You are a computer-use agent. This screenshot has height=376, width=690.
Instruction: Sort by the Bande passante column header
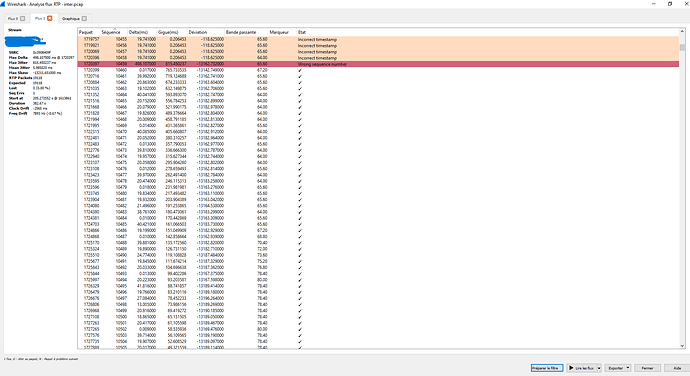pos(246,32)
